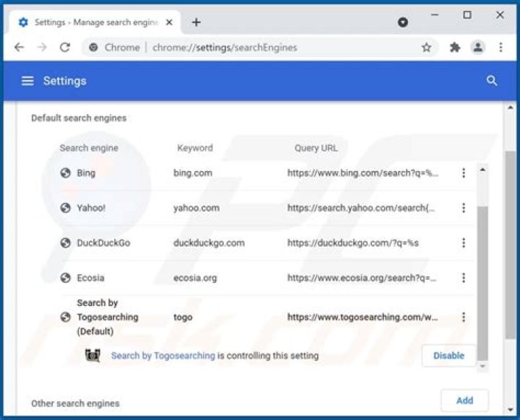Click the search settings magnifier icon
The image size is (520, 420).
point(492,81)
